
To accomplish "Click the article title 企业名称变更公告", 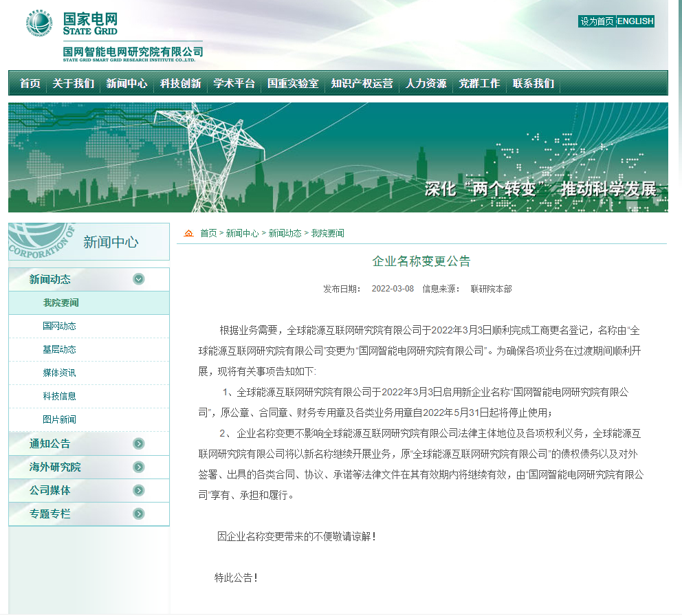I will tap(421, 261).
